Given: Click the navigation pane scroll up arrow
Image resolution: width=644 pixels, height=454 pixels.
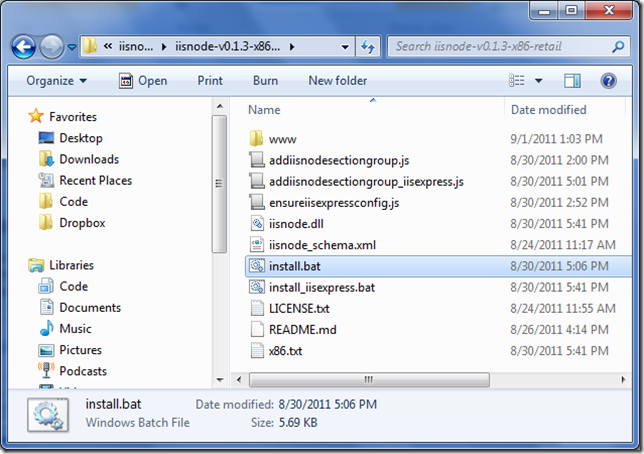Looking at the screenshot, I should coord(220,106).
